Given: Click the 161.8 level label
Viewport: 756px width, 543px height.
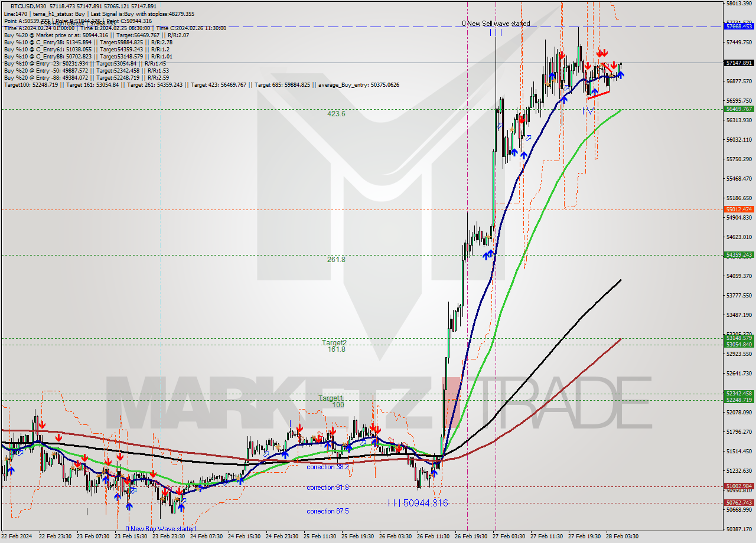Looking at the screenshot, I should pyautogui.click(x=336, y=349).
